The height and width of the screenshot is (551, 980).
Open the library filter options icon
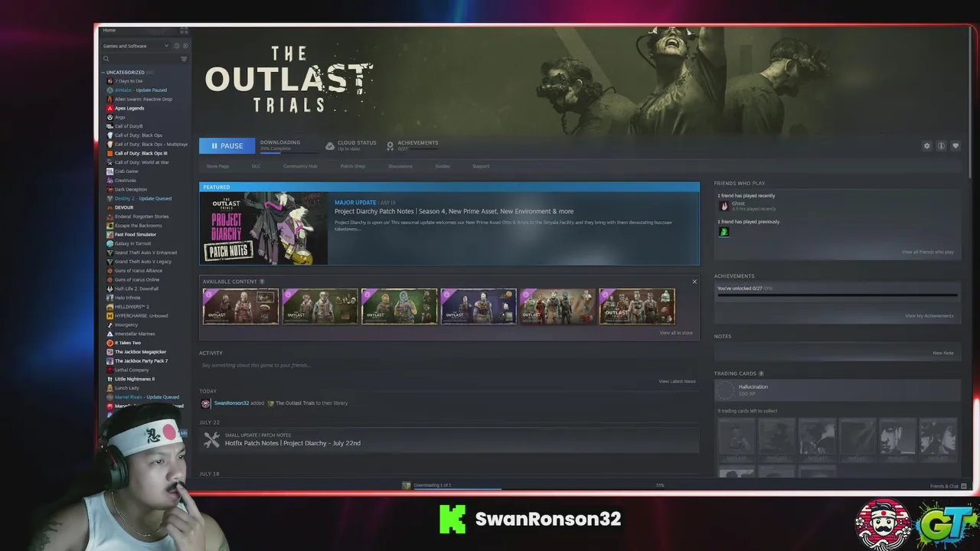coord(184,59)
